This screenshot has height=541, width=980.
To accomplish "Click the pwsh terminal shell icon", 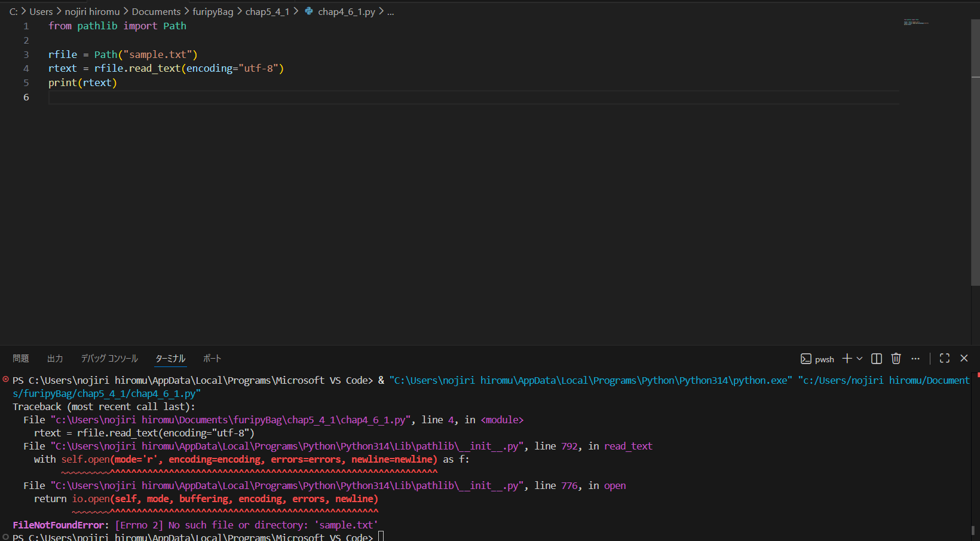I will click(806, 359).
